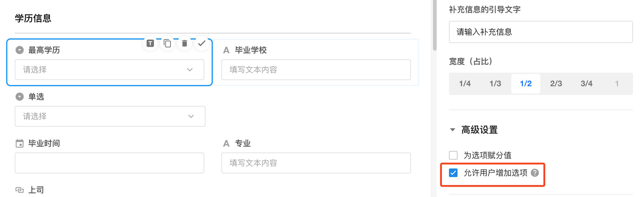Open the 单选 请选择 dropdown
Viewport: 644px width, 197px height.
tap(110, 116)
